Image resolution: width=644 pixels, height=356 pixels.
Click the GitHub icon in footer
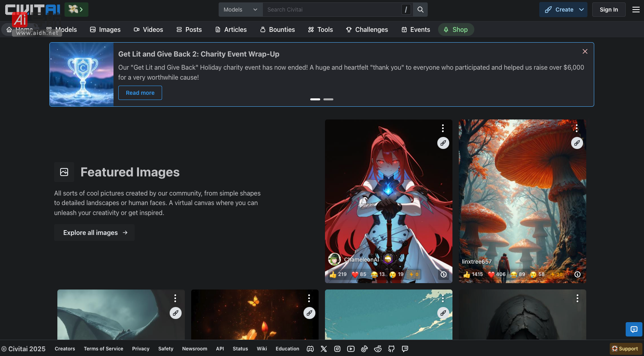coord(391,349)
